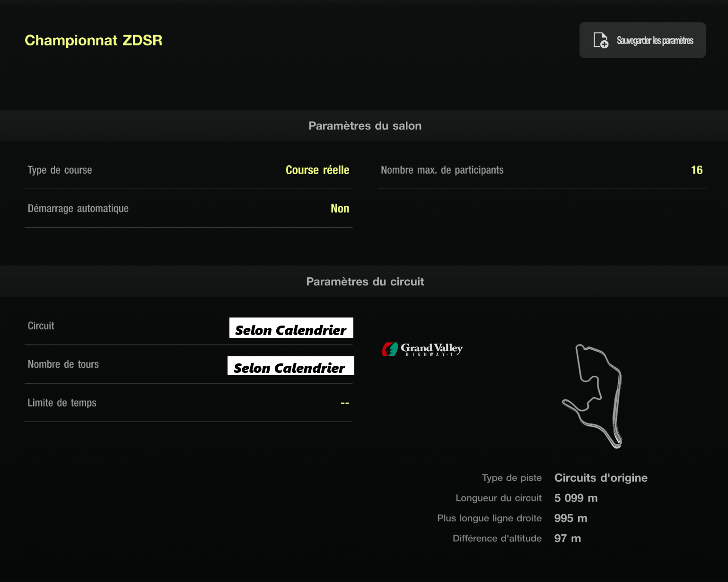The width and height of the screenshot is (728, 582).
Task: Click the 'Nombre de tours' label
Action: [63, 364]
